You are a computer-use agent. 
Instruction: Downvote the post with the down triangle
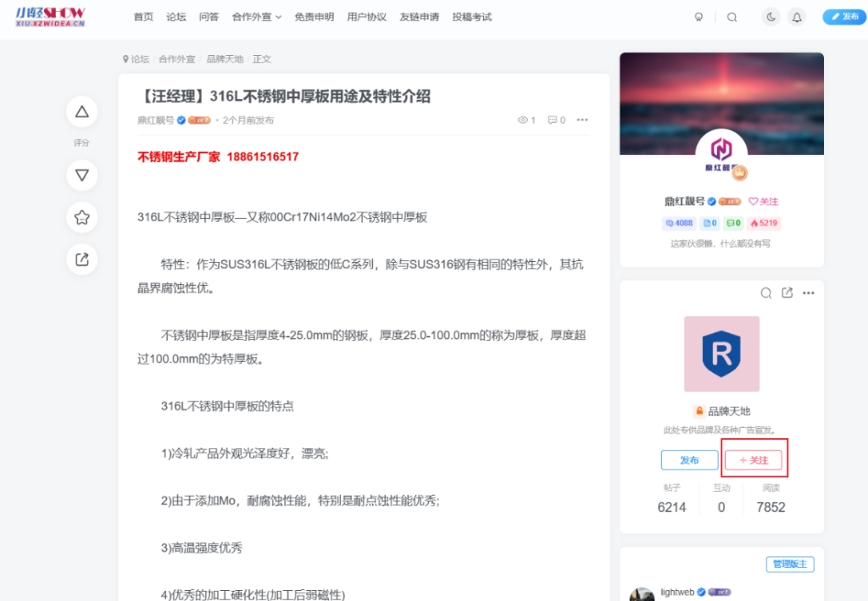tap(82, 175)
